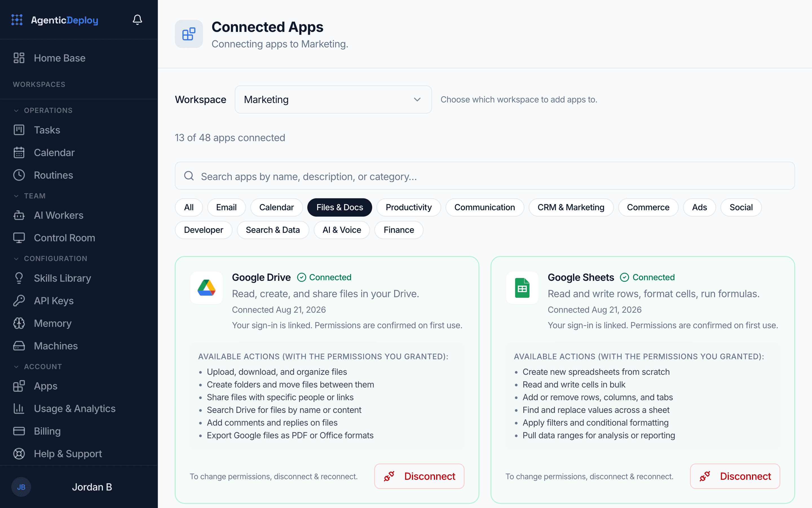Open Machines drive icon
812x508 pixels.
coord(19,346)
